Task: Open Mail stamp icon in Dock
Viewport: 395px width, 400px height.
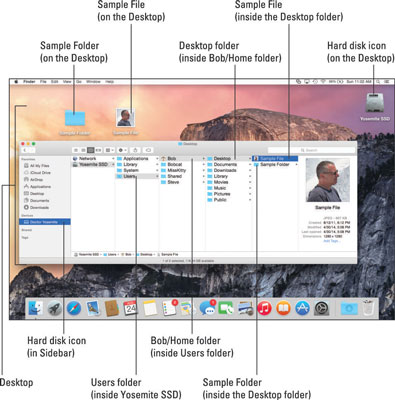Action: (x=93, y=308)
